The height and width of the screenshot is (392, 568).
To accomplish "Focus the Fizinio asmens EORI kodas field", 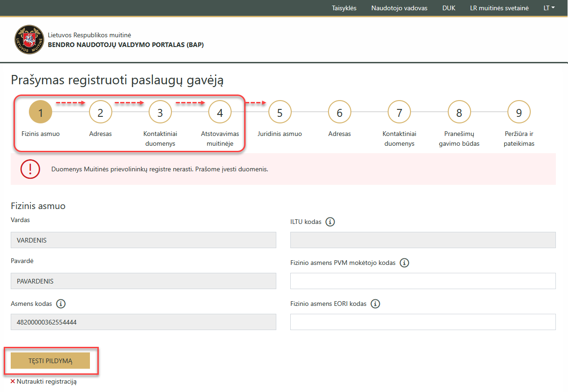I will click(423, 322).
